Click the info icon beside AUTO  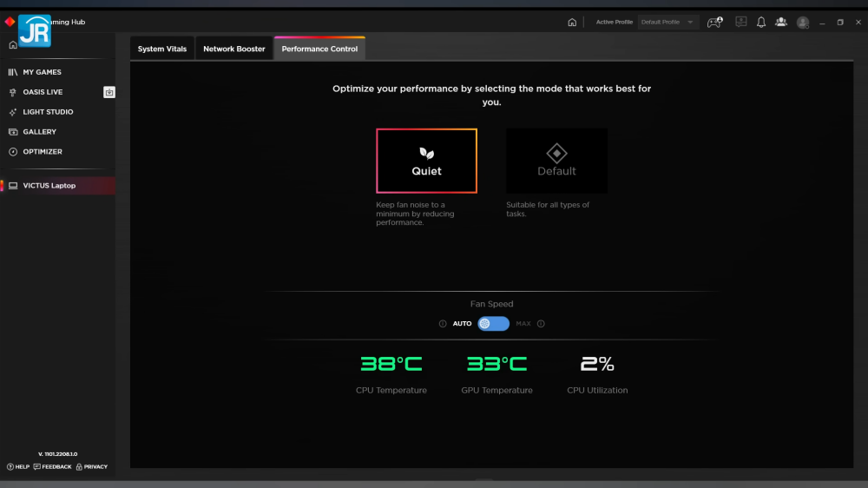click(x=443, y=324)
